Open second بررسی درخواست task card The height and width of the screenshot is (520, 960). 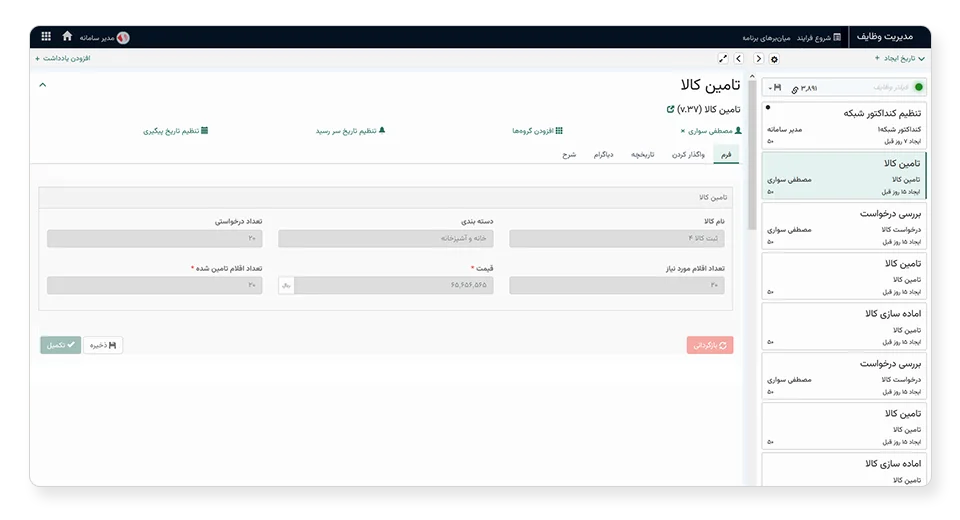[x=844, y=375]
